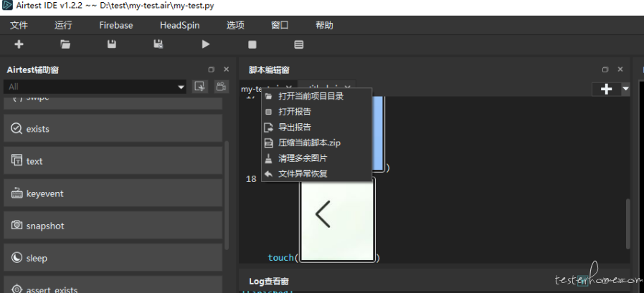The height and width of the screenshot is (293, 644).
Task: Float the Airtest辅助窗 panel
Action: point(211,69)
